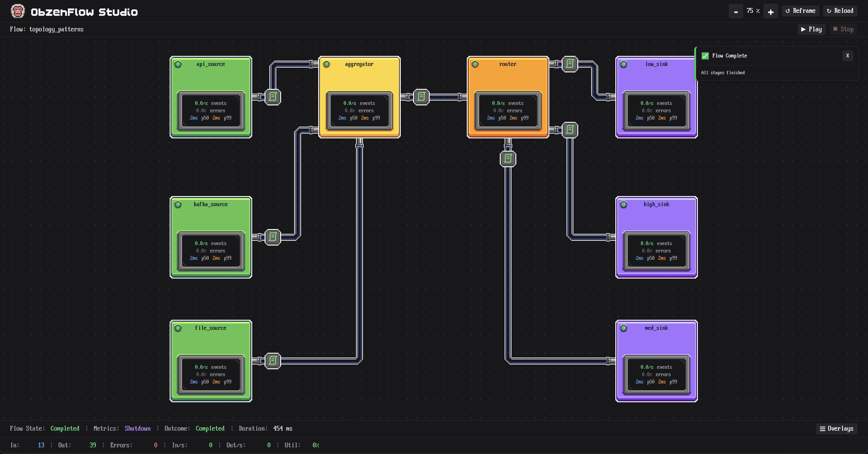Click the green status light on high_sink
The image size is (868, 454).
click(624, 204)
